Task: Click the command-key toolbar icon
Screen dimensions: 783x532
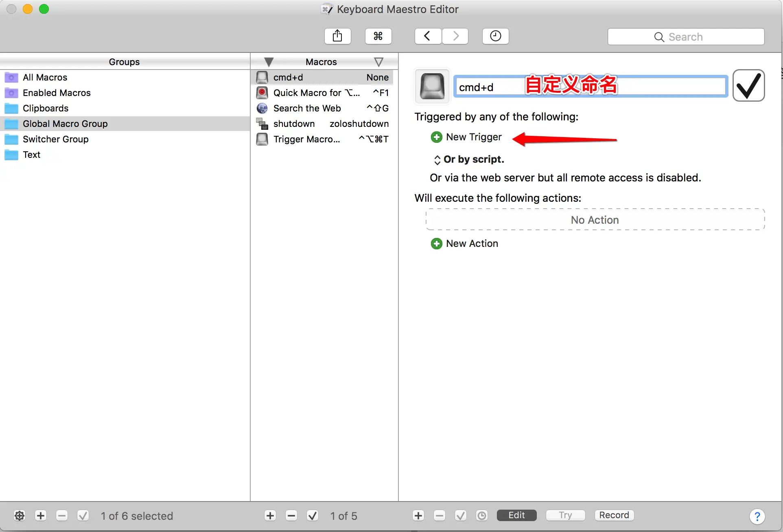Action: [x=378, y=36]
